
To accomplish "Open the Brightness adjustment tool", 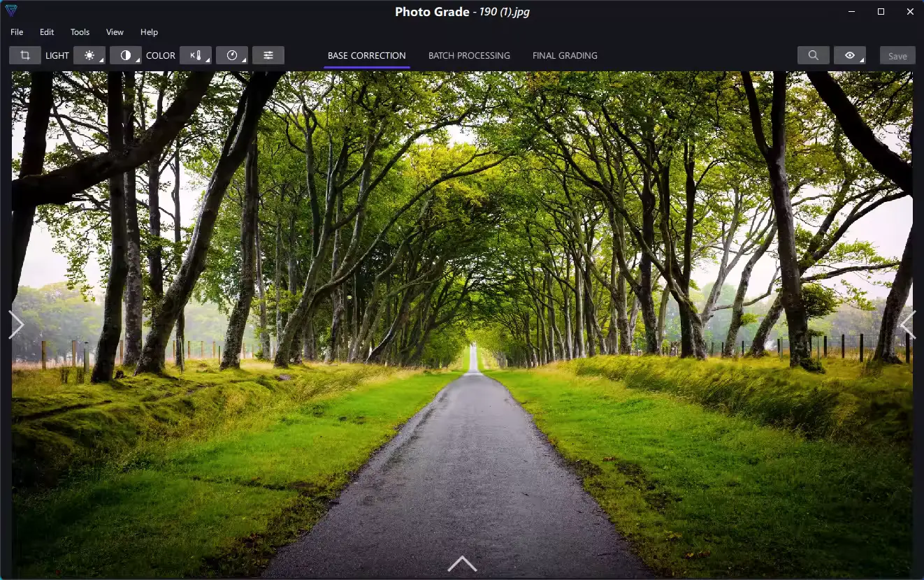I will (89, 55).
